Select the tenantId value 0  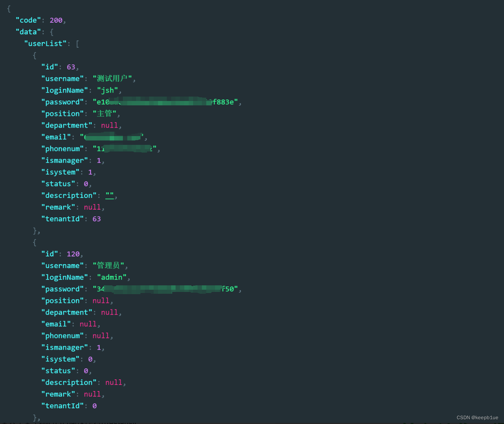pos(95,406)
